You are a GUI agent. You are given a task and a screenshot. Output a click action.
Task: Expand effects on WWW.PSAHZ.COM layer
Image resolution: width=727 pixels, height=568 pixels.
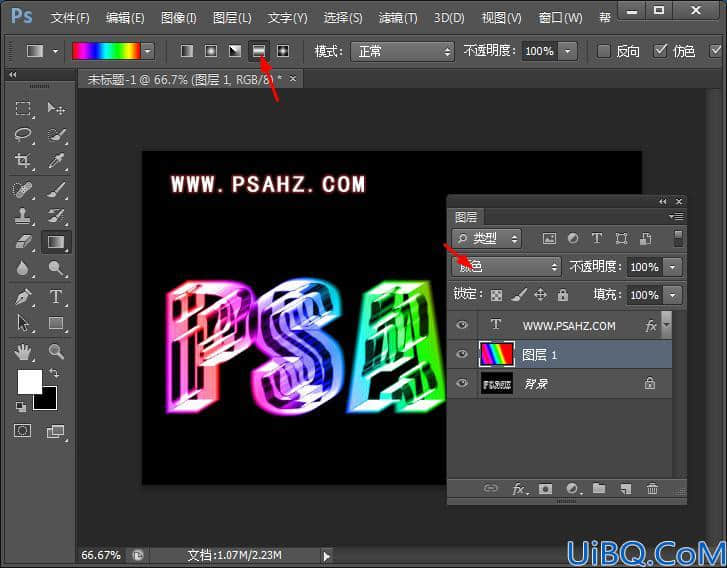(667, 324)
